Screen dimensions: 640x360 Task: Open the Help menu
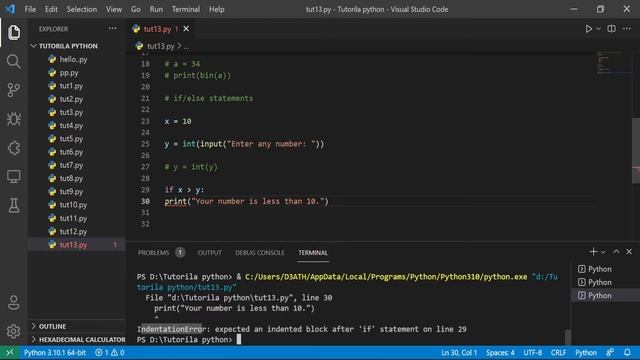click(x=216, y=9)
